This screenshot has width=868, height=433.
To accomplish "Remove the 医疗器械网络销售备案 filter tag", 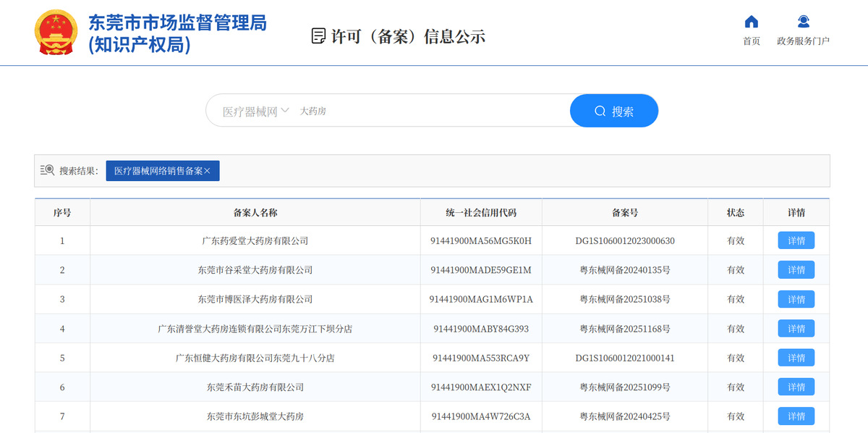I will click(x=208, y=171).
